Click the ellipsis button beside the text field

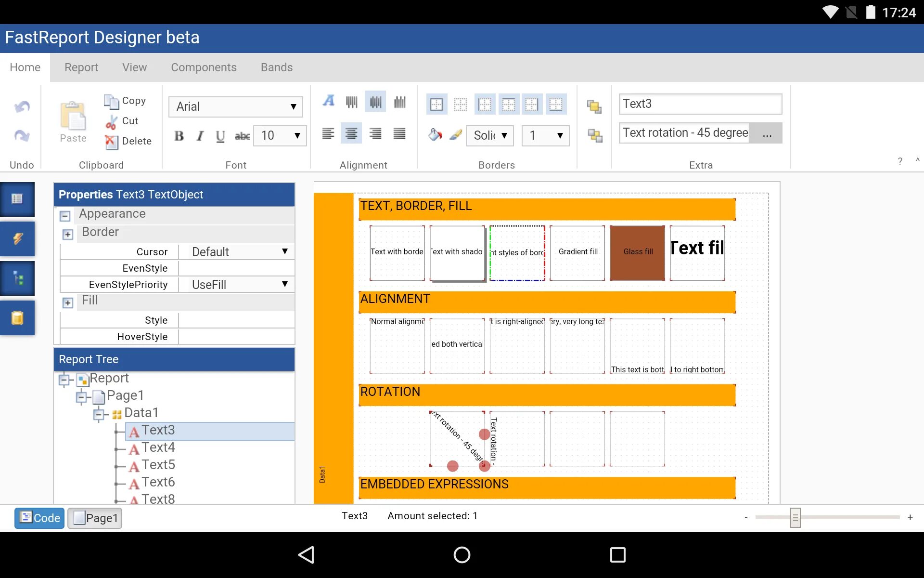click(x=767, y=133)
